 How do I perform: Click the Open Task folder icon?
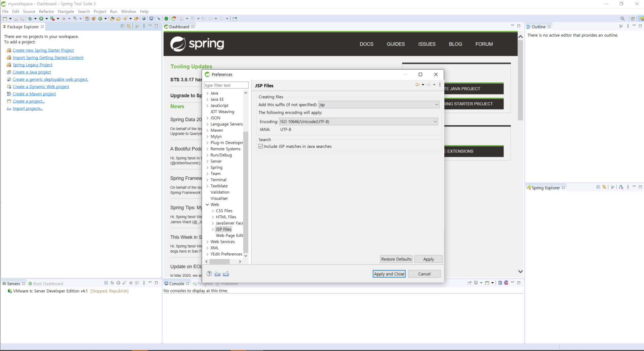point(118,19)
